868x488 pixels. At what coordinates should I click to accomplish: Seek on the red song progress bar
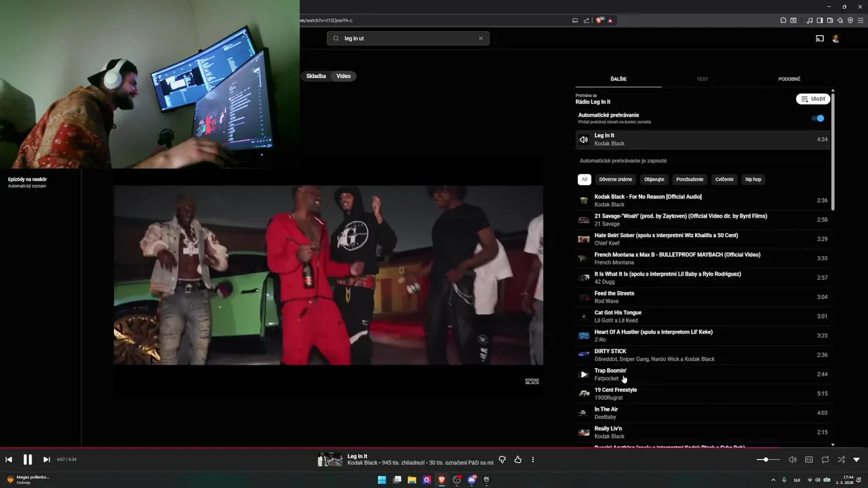click(x=434, y=447)
